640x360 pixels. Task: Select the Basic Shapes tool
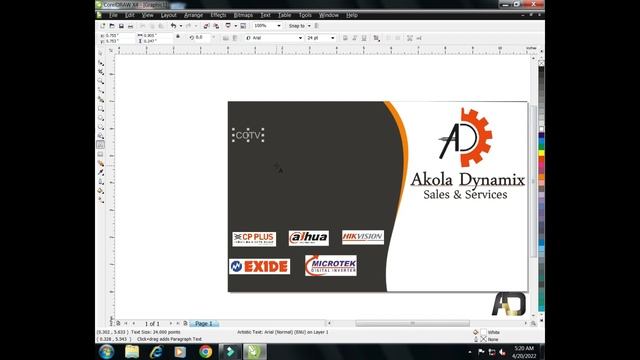point(100,136)
